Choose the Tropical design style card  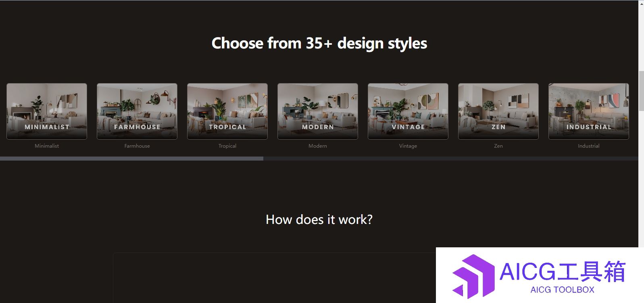[x=227, y=111]
